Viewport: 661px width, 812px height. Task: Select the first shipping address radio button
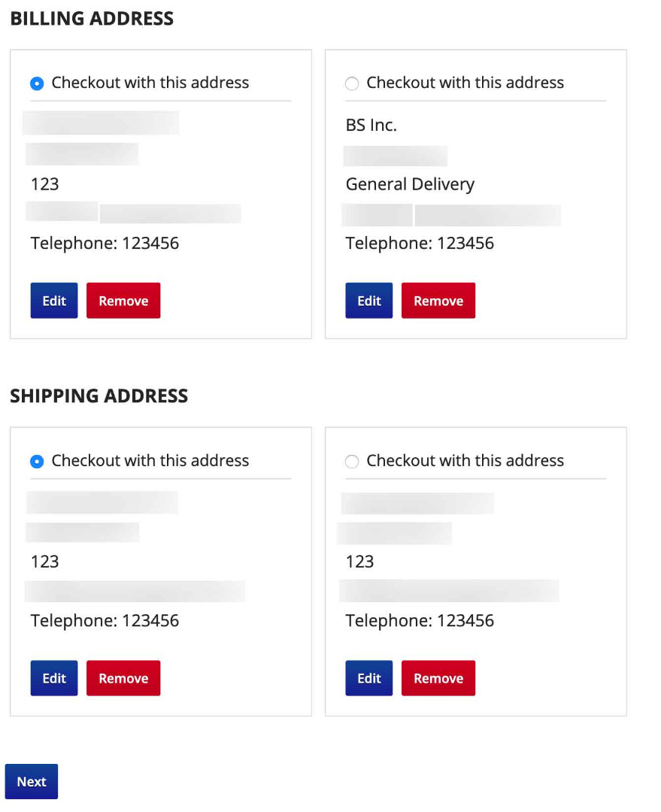[x=37, y=462]
